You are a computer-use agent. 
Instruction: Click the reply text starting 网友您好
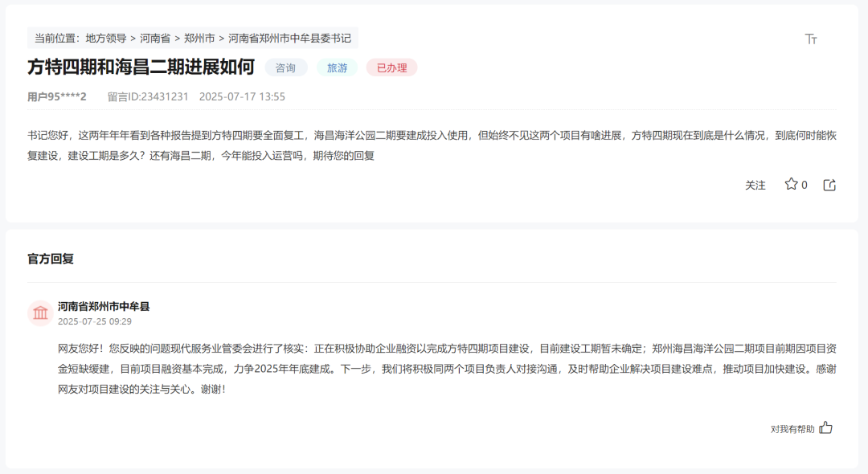[x=447, y=369]
